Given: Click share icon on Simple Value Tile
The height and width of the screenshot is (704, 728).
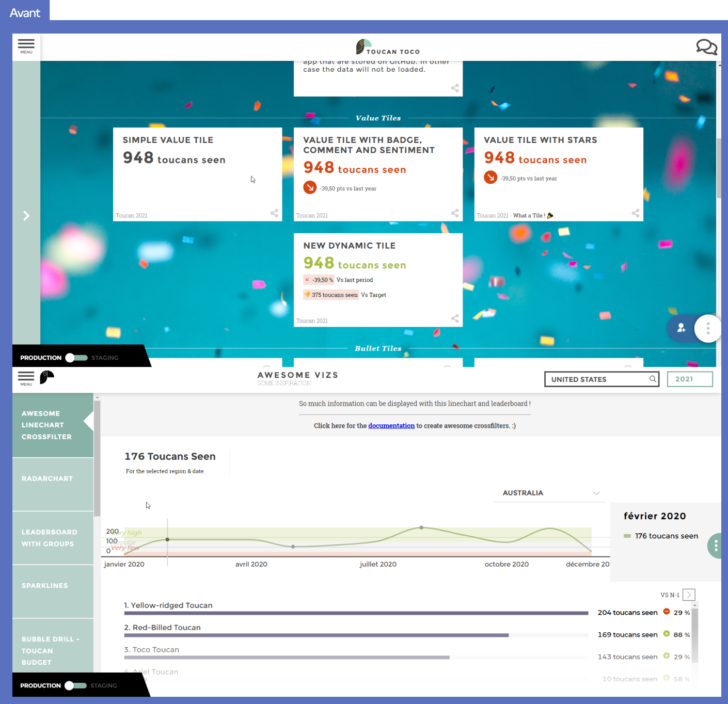Looking at the screenshot, I should click(x=274, y=213).
